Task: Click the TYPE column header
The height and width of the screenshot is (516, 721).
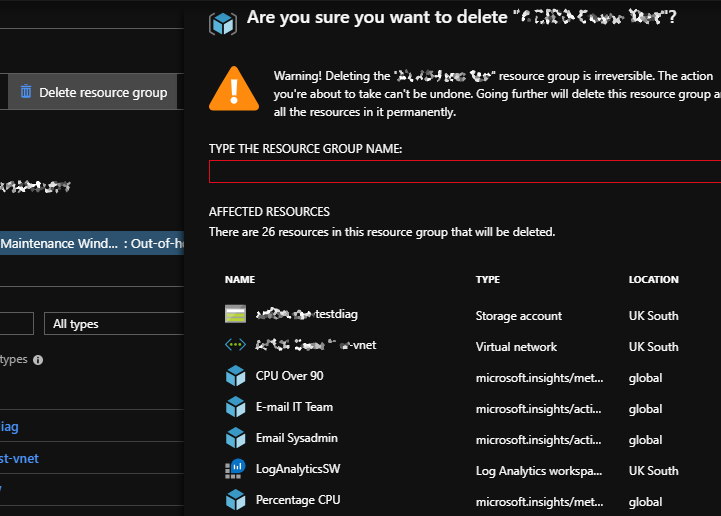Action: (x=487, y=280)
